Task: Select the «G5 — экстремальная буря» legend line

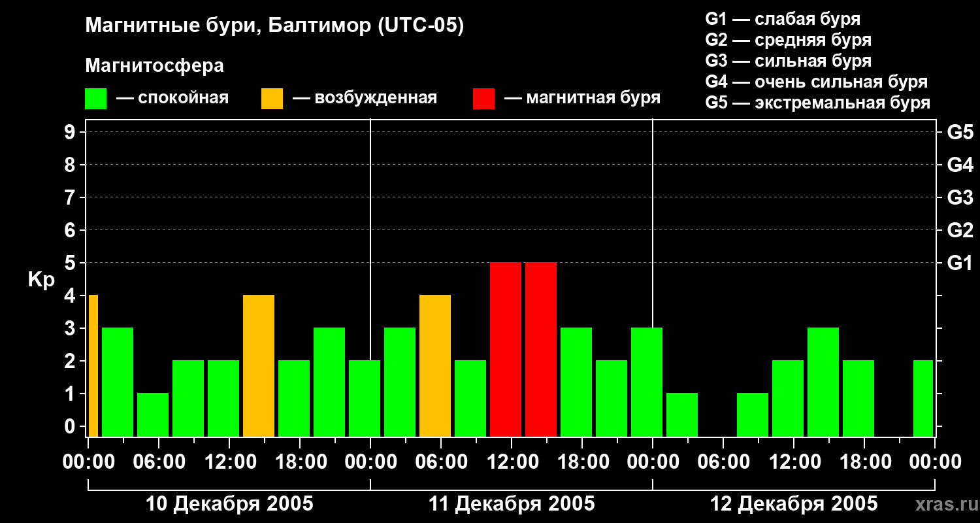Action: 817,103
